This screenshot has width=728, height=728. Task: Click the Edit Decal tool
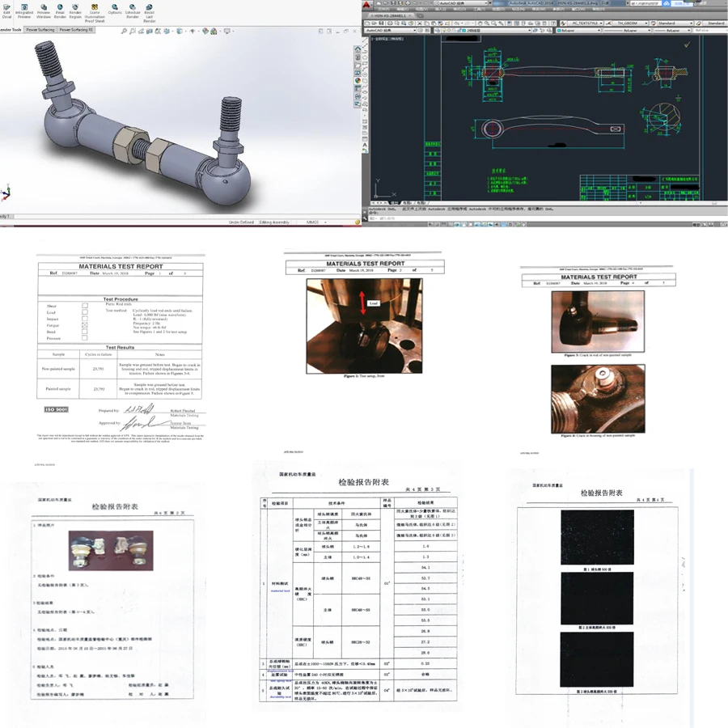(x=7, y=10)
